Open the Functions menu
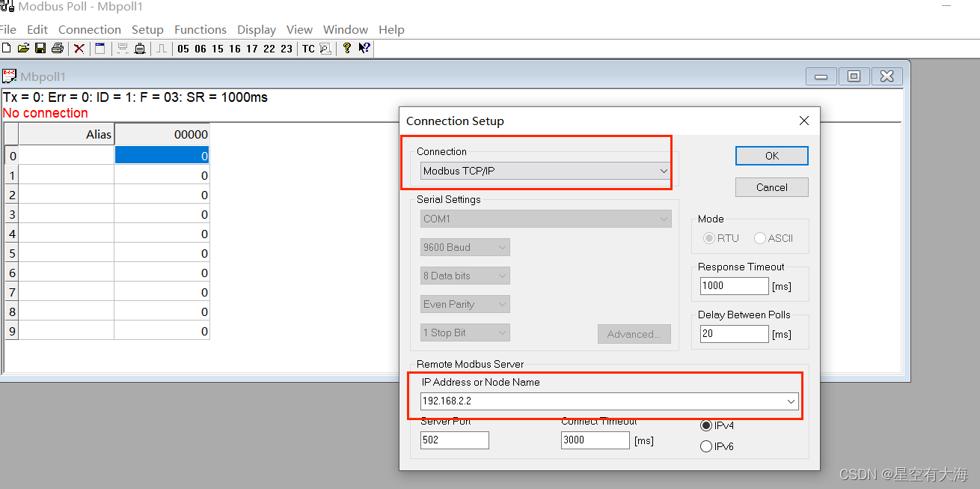This screenshot has width=980, height=489. tap(200, 30)
